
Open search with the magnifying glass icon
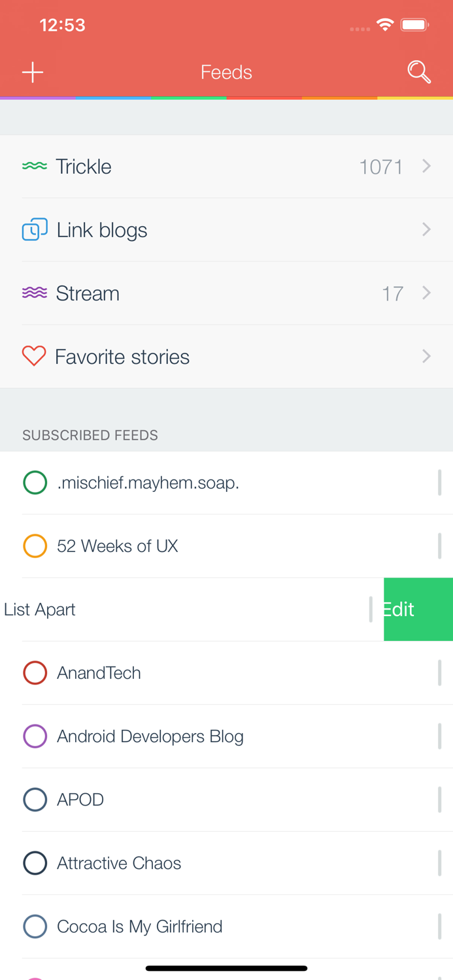pos(419,72)
